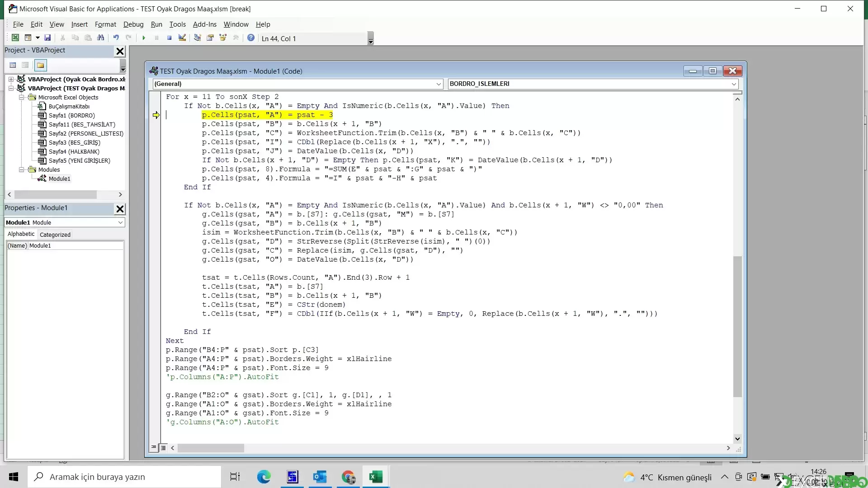
Task: Open the (General) object dropdown
Action: pyautogui.click(x=439, y=84)
